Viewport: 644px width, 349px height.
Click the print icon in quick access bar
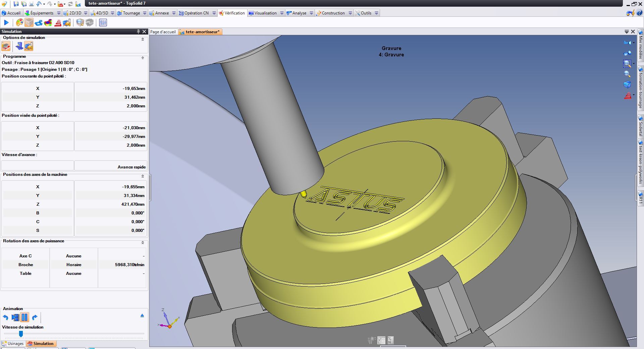click(31, 4)
